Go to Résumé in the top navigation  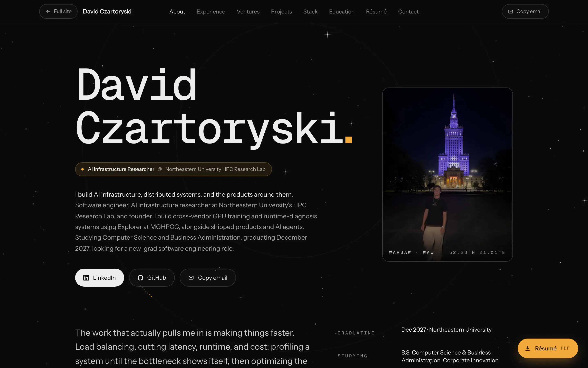pyautogui.click(x=376, y=11)
